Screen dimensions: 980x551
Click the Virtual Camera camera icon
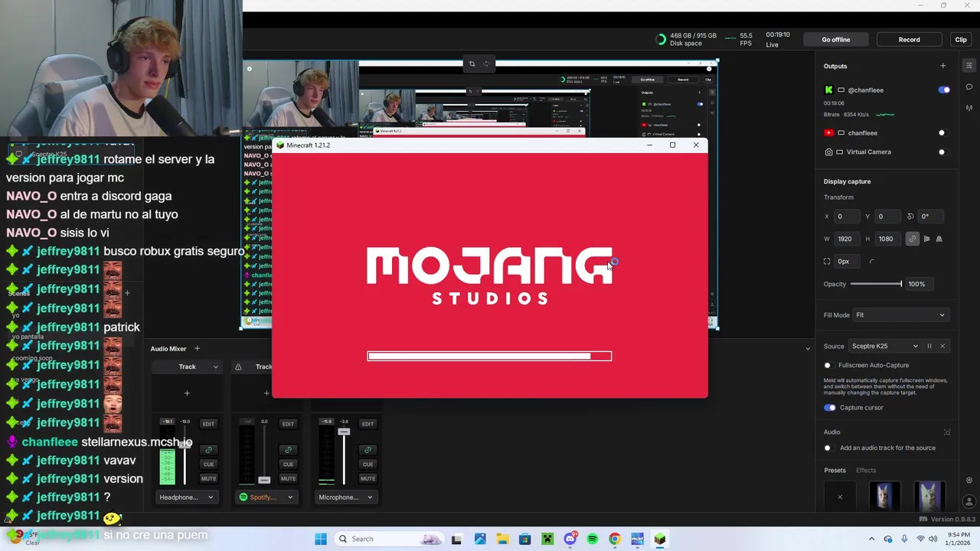[x=828, y=152]
